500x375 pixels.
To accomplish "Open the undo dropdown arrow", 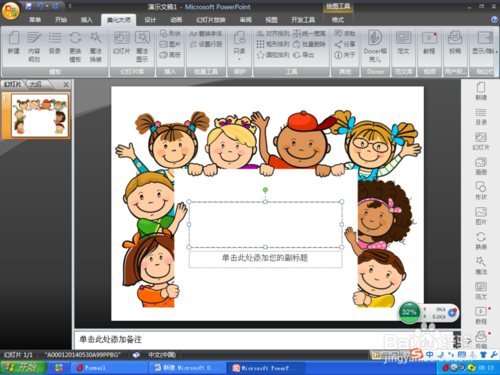I will point(47,6).
